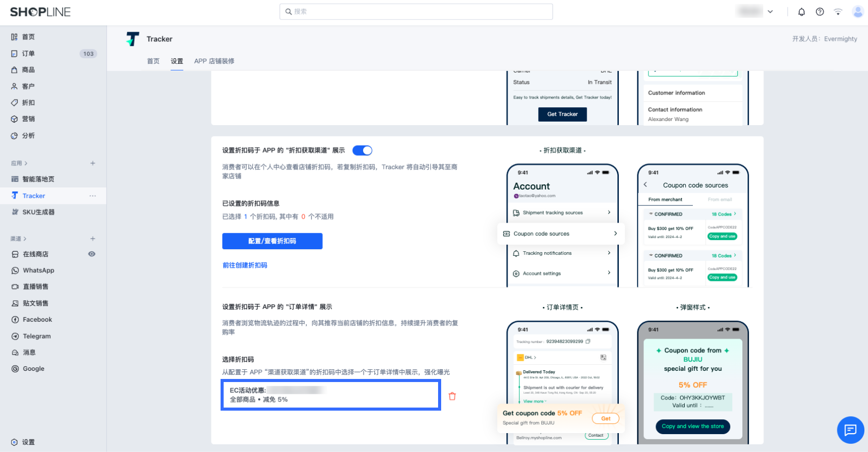Screen dimensions: 868x452
Task: Click the Coupon code sources phone preview
Action: 693,225
